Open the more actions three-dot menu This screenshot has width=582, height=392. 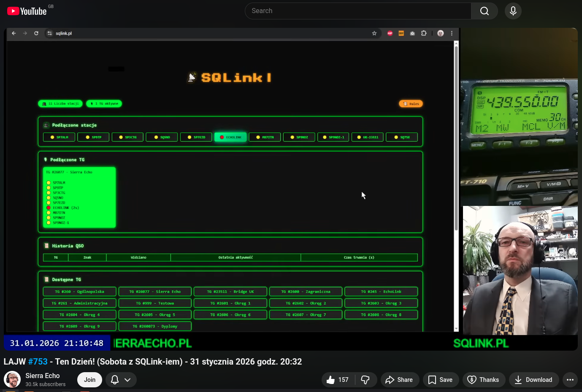point(570,380)
